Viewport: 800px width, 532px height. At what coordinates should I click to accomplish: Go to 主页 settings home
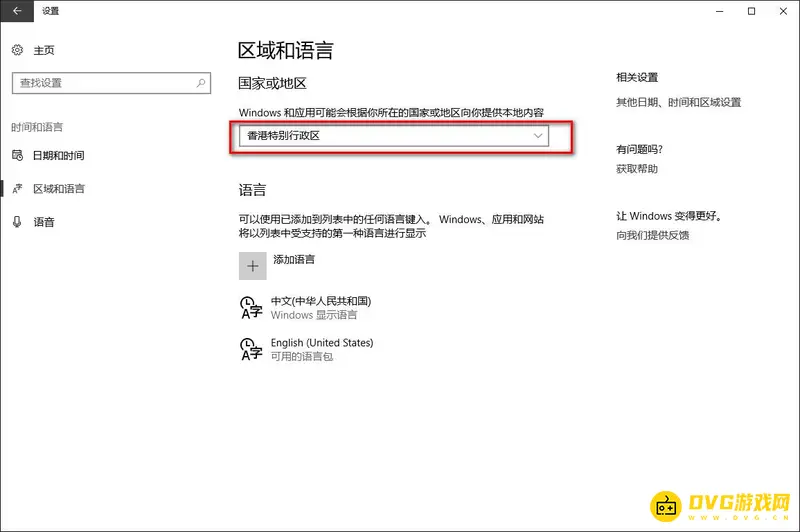point(44,50)
